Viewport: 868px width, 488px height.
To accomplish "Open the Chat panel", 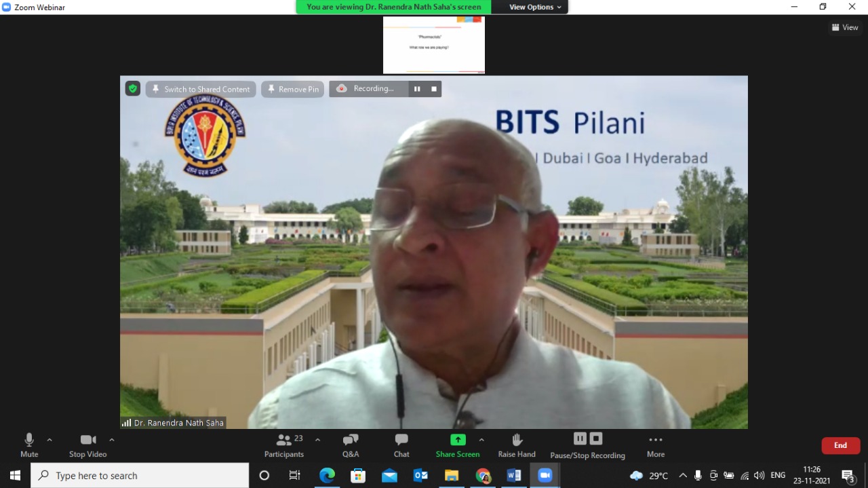I will click(x=401, y=445).
